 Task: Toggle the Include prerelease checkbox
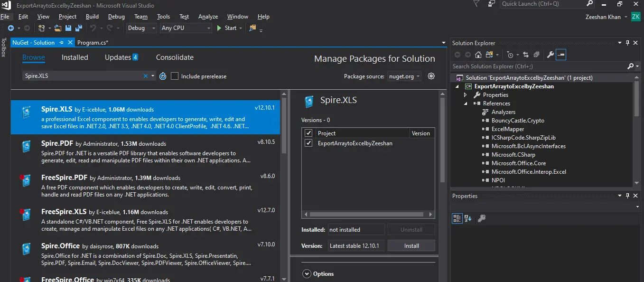[175, 76]
